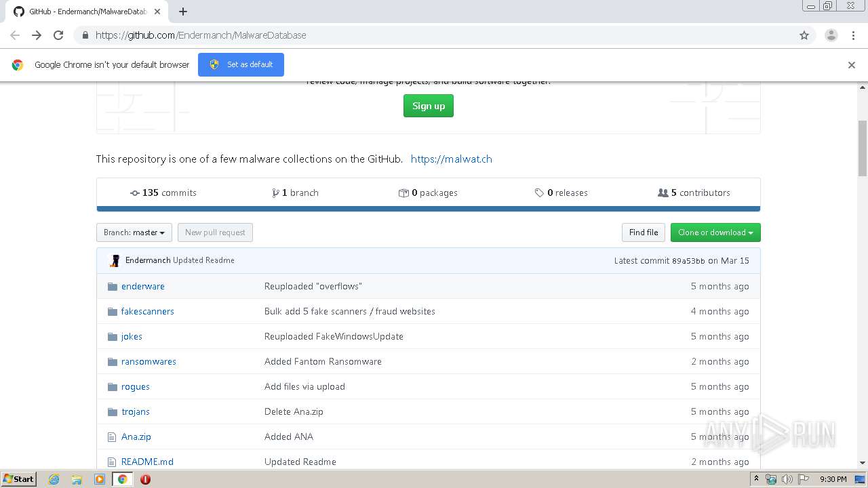
Task: Click the red stop taskbar icon
Action: (x=145, y=479)
